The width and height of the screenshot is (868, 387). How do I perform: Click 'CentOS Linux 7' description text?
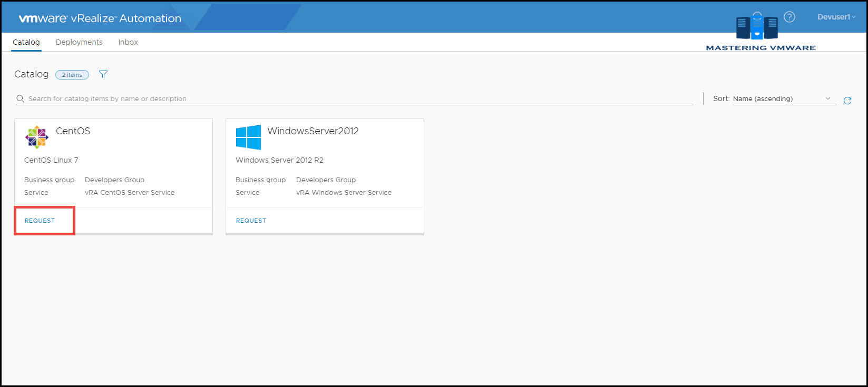click(51, 160)
